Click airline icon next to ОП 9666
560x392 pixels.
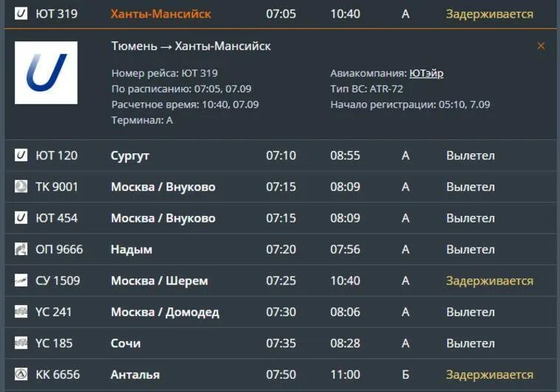point(21,249)
